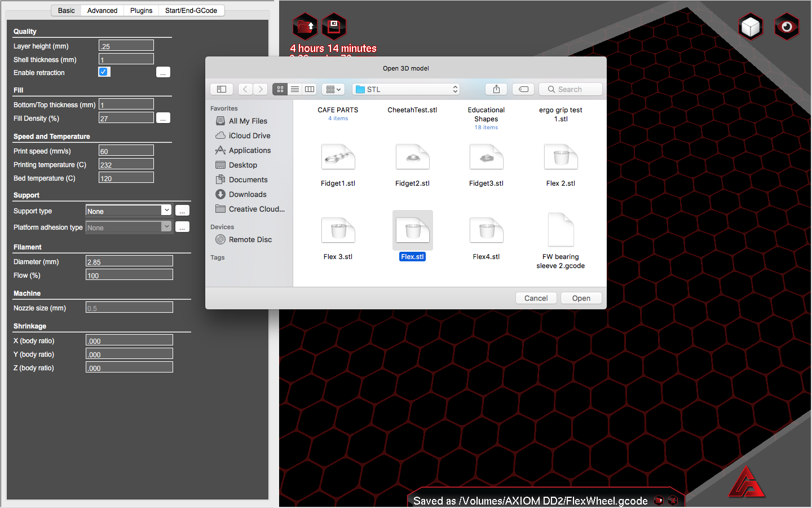Switch to the Plugins tab
Image resolution: width=812 pixels, height=508 pixels.
(141, 10)
